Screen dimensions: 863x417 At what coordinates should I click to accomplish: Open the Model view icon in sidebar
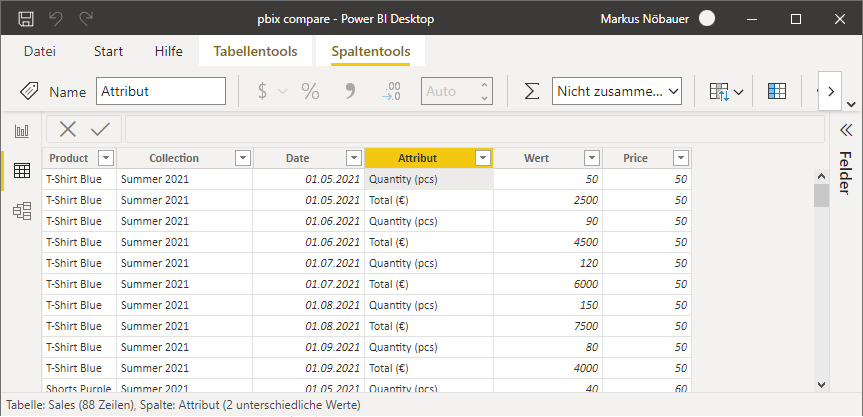(21, 211)
